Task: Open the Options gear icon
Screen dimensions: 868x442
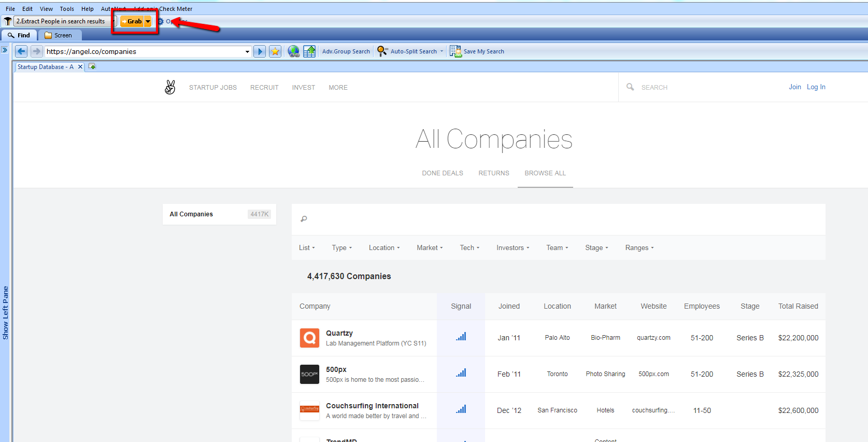Action: [161, 21]
